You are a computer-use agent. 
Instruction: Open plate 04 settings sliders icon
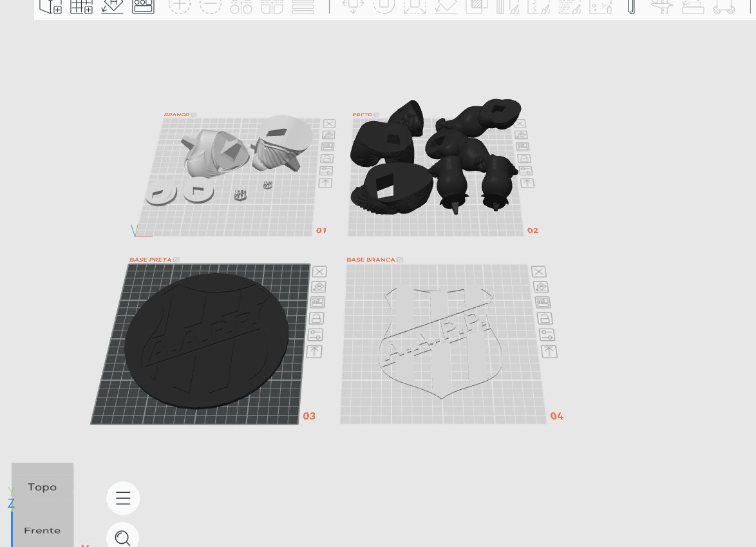pos(546,335)
